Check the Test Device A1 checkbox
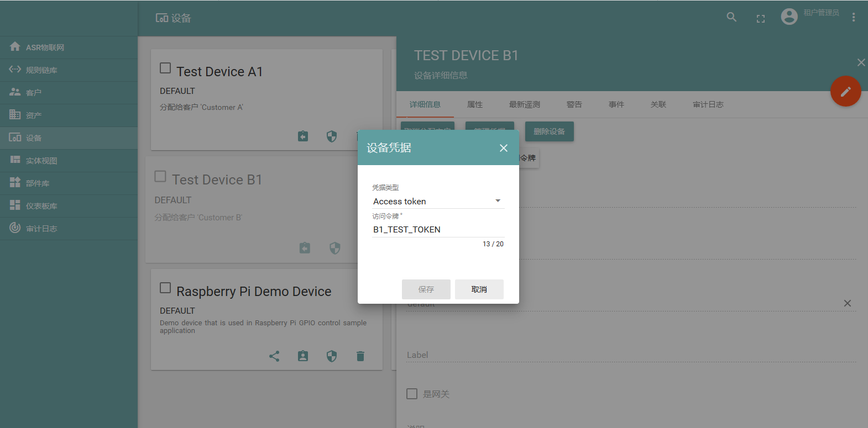This screenshot has height=428, width=868. (165, 68)
